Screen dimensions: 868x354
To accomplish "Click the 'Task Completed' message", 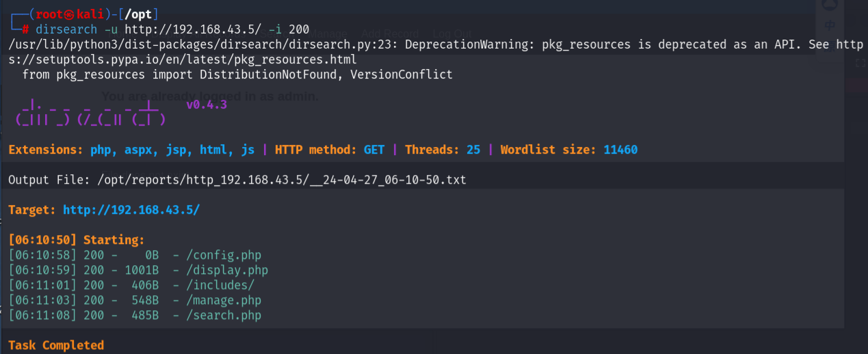I will [56, 345].
